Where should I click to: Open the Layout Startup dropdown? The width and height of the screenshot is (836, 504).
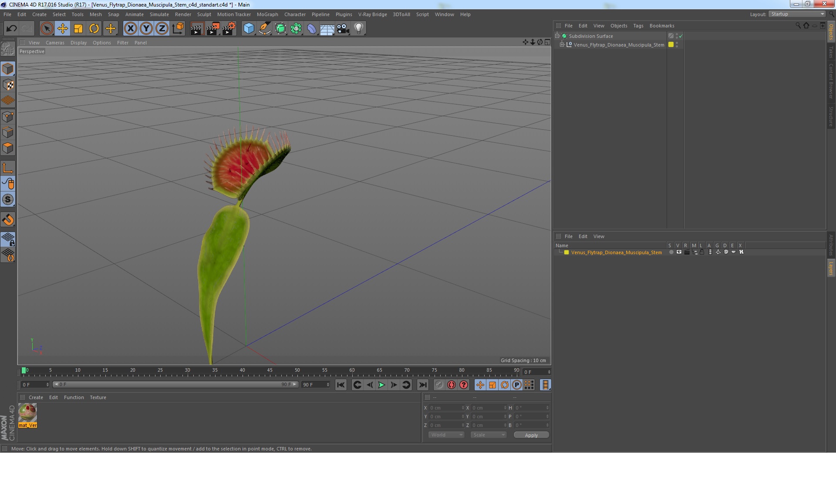(x=797, y=14)
